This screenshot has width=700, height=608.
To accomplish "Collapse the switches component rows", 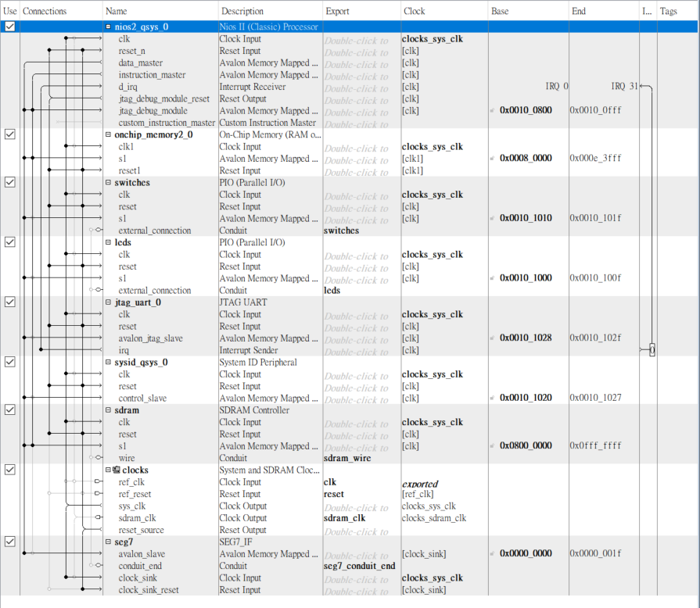I will click(108, 182).
